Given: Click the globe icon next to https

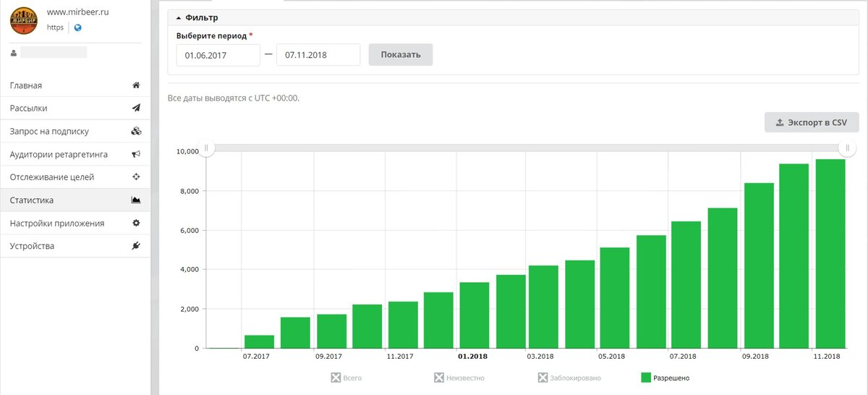Looking at the screenshot, I should (x=77, y=27).
